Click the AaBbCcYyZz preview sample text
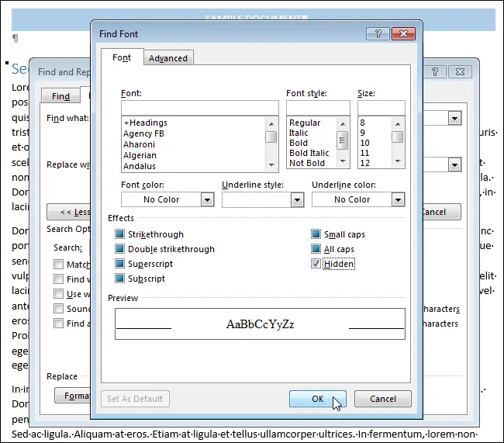Image resolution: width=504 pixels, height=443 pixels. click(260, 324)
